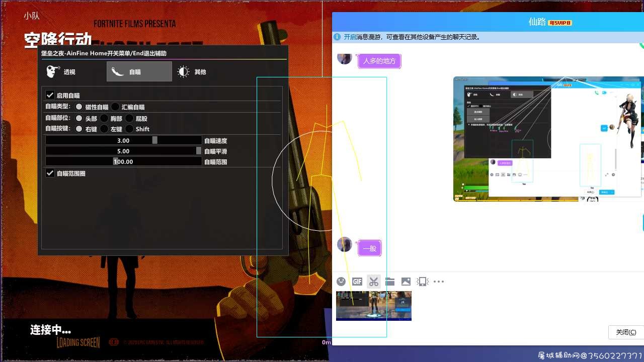Toggle the 自瞄范围圈 checkbox
This screenshot has width=644, height=362.
[50, 173]
